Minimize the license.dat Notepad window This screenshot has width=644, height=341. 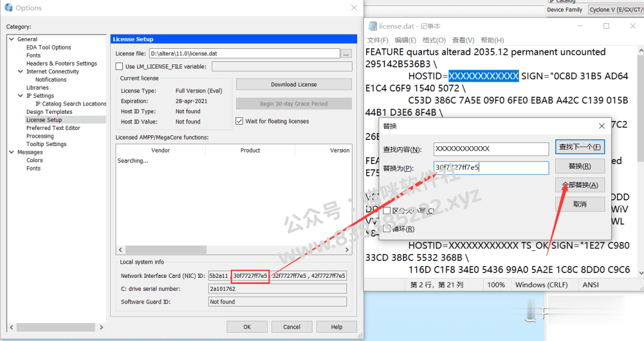(580, 26)
